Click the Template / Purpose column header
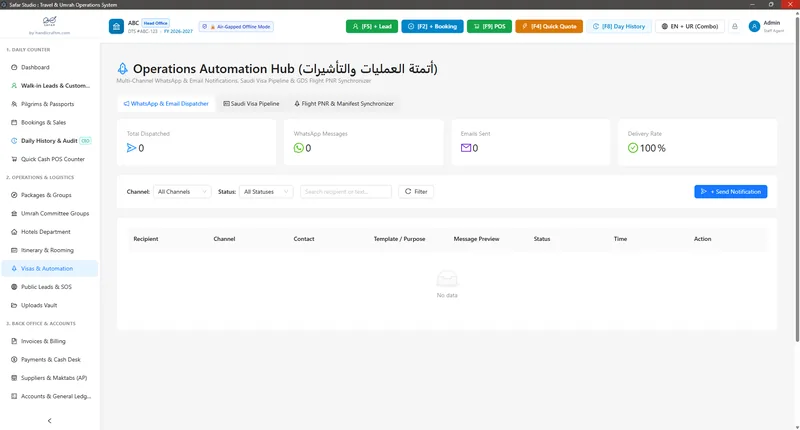Screen dimensions: 800x430 399,239
